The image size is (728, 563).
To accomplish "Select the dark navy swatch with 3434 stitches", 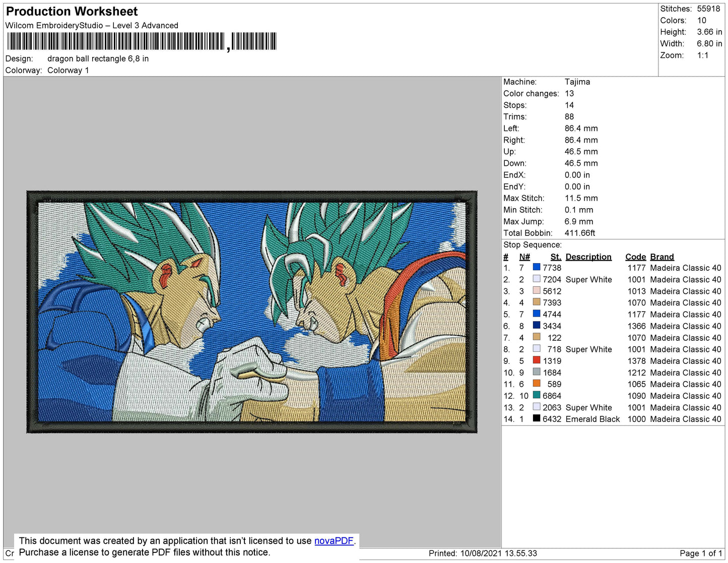I will [x=537, y=326].
